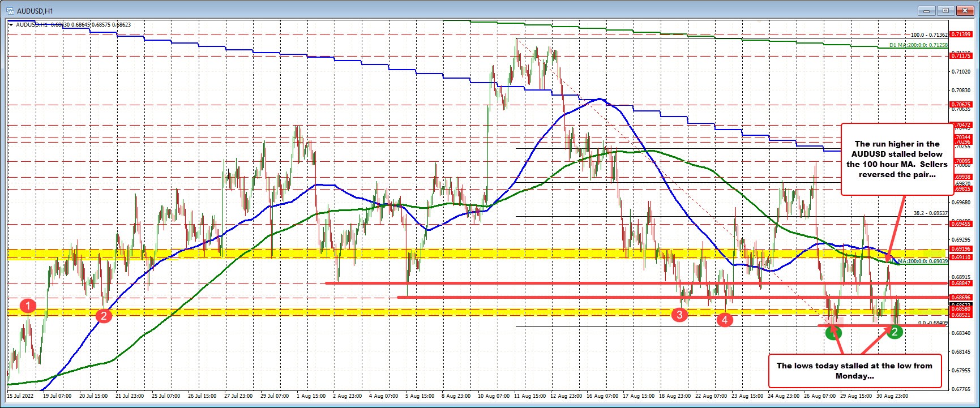Select red circle marker number 1
The width and height of the screenshot is (980, 408).
28,306
